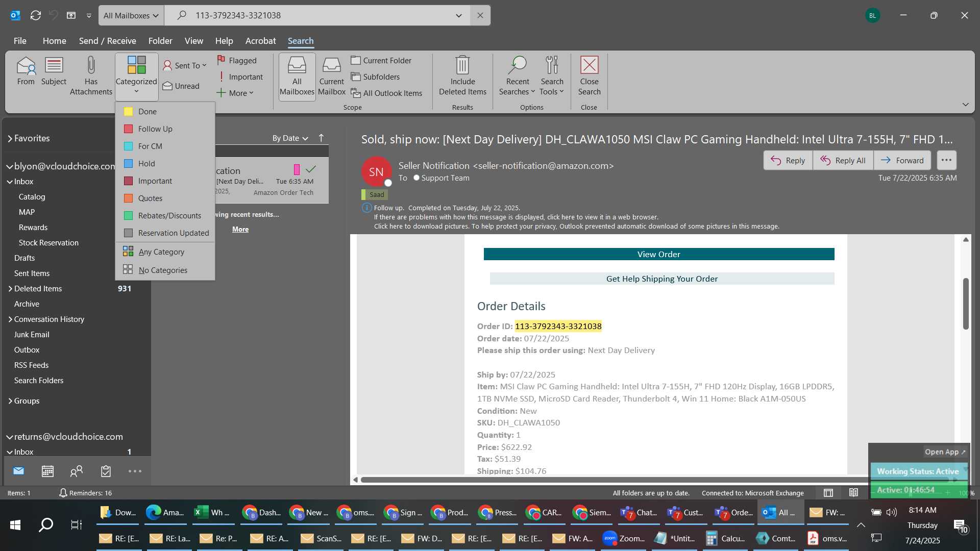Screen dimensions: 980x551
Task: Switch to Tasks view icon
Action: (x=106, y=471)
